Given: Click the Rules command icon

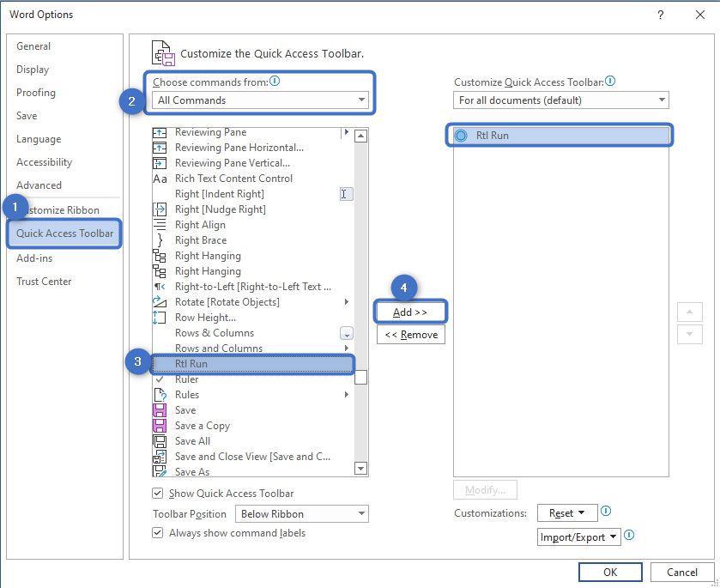Looking at the screenshot, I should [160, 395].
